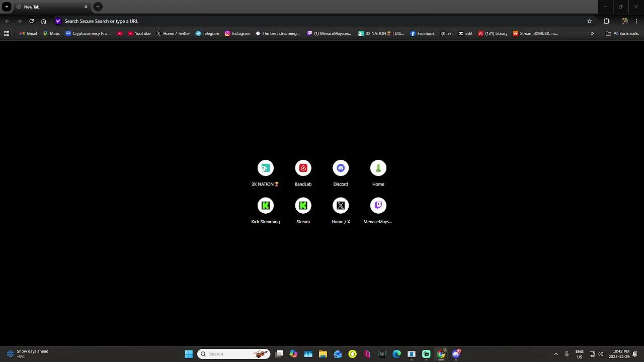Open the notifications bell icon
Image resolution: width=644 pixels, height=362 pixels.
pos(635,354)
